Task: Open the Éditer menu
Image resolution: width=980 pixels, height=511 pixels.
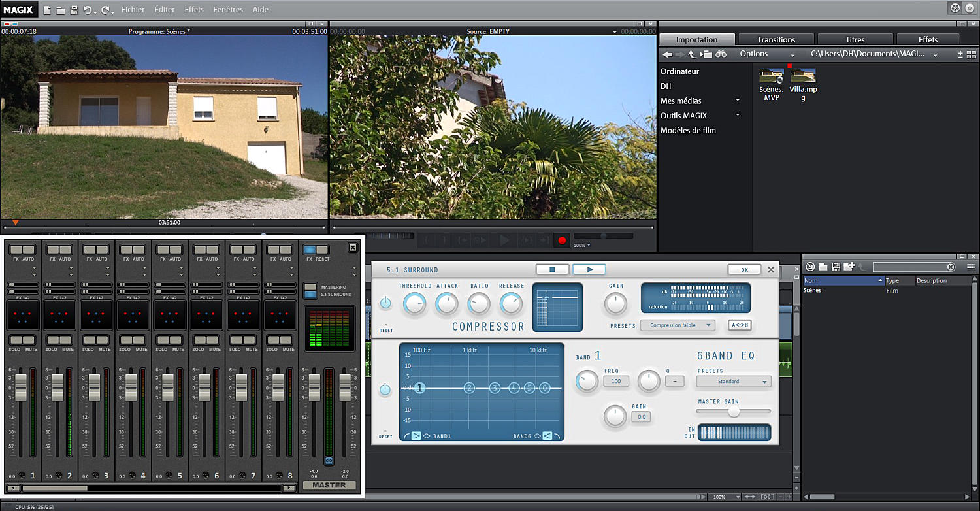Action: click(165, 10)
